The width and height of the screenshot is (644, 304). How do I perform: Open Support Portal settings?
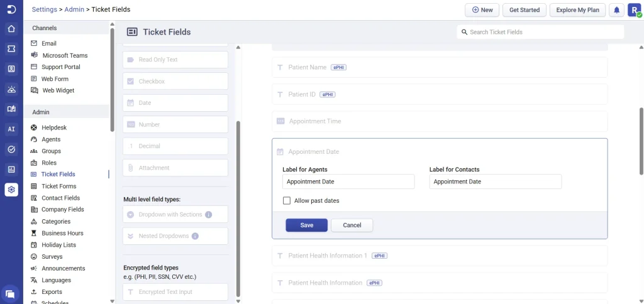click(61, 67)
